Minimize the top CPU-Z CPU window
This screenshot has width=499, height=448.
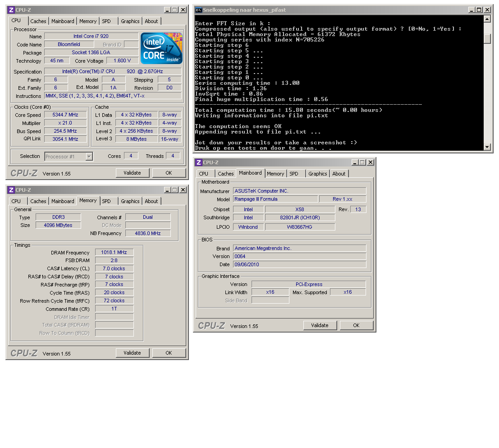(x=167, y=10)
